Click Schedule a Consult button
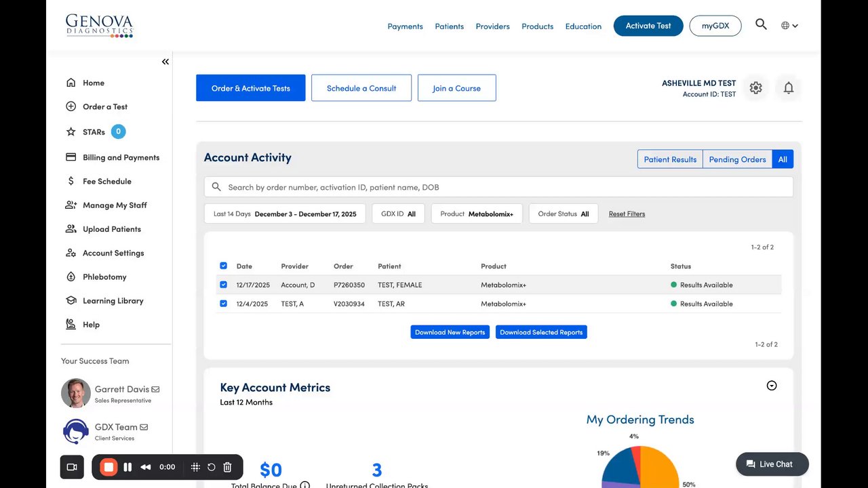The height and width of the screenshot is (488, 868). coord(361,88)
